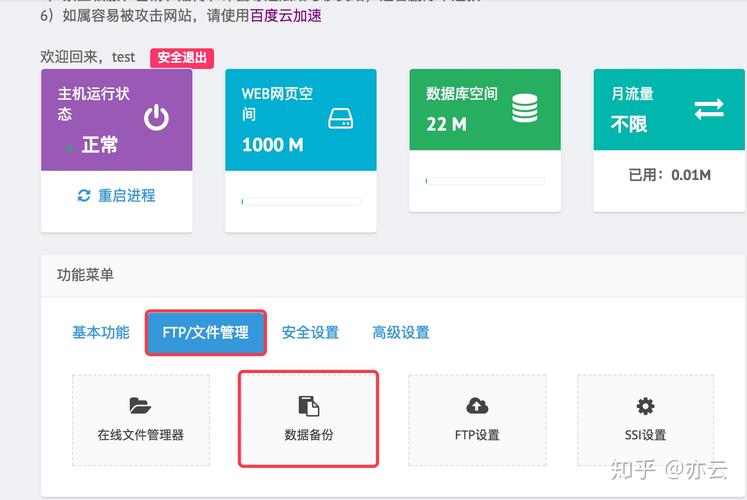Viewport: 747px width, 500px height.
Task: Click the traffic arrows icon in monthly traffic card
Action: point(709,109)
